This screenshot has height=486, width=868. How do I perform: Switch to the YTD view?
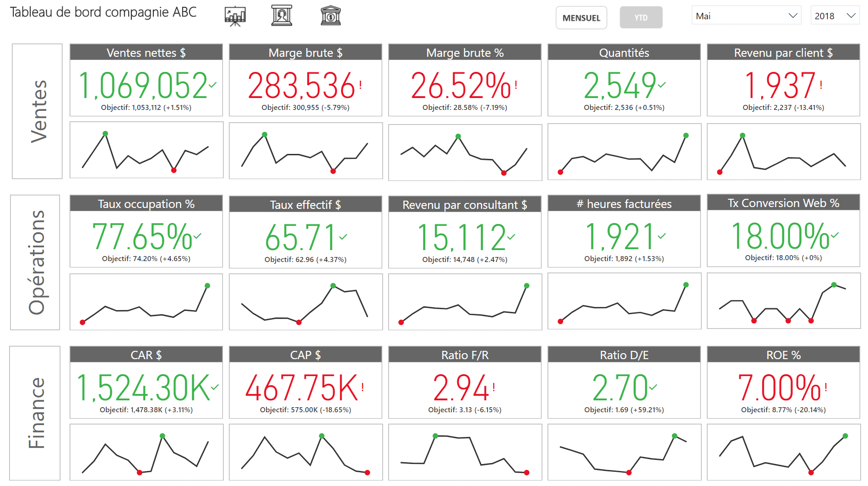click(641, 18)
